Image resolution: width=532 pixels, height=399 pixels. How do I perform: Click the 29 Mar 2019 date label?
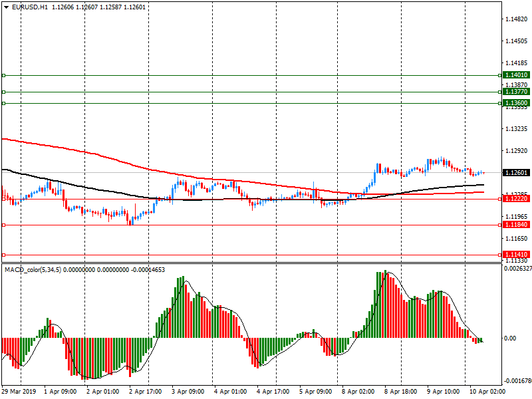(x=19, y=392)
